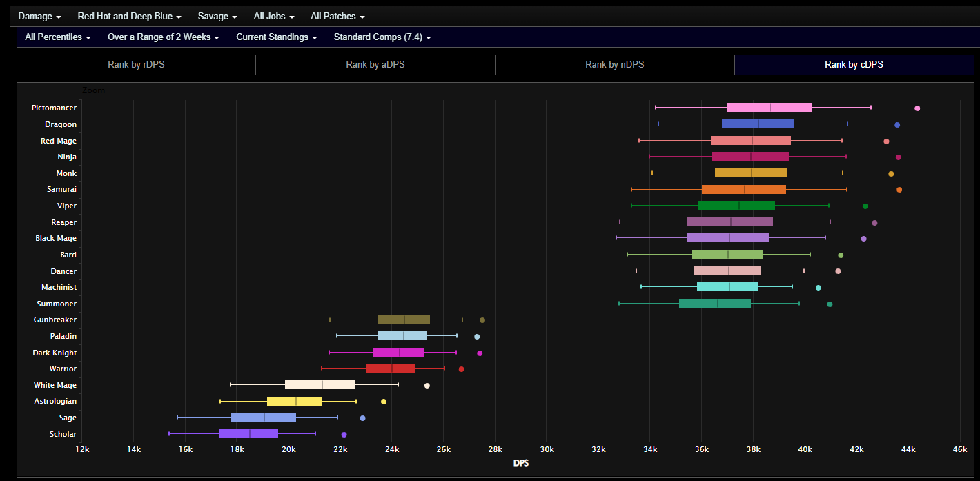Switch to Rank by aDPS tab
980x481 pixels.
pos(375,65)
